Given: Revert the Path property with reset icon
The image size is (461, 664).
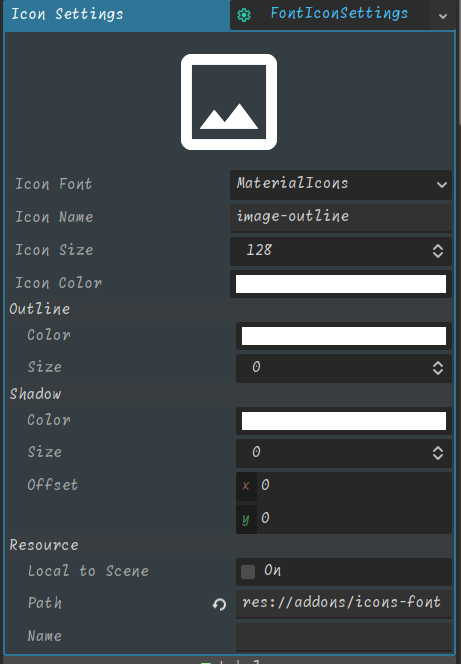Looking at the screenshot, I should [219, 604].
